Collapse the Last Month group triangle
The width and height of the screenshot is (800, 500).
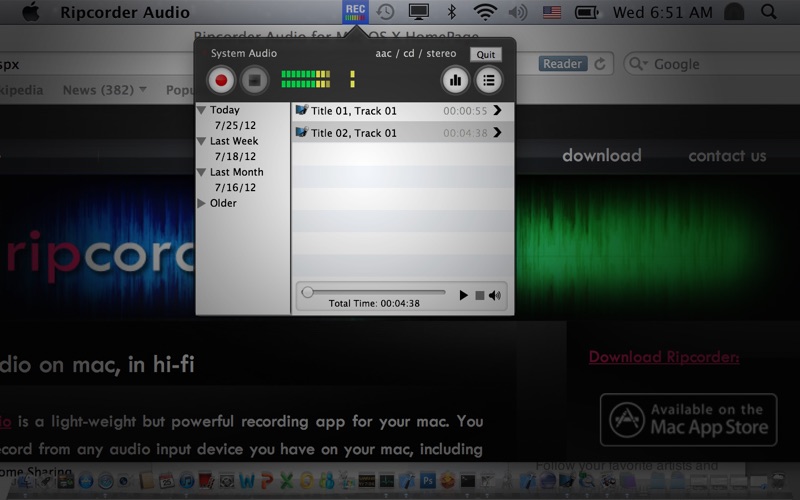pos(202,172)
